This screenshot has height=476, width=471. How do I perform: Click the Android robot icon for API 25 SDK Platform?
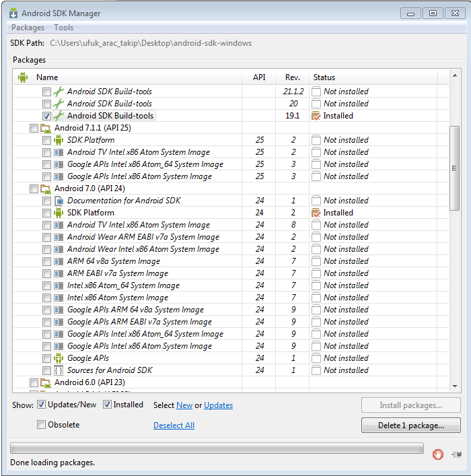[59, 140]
